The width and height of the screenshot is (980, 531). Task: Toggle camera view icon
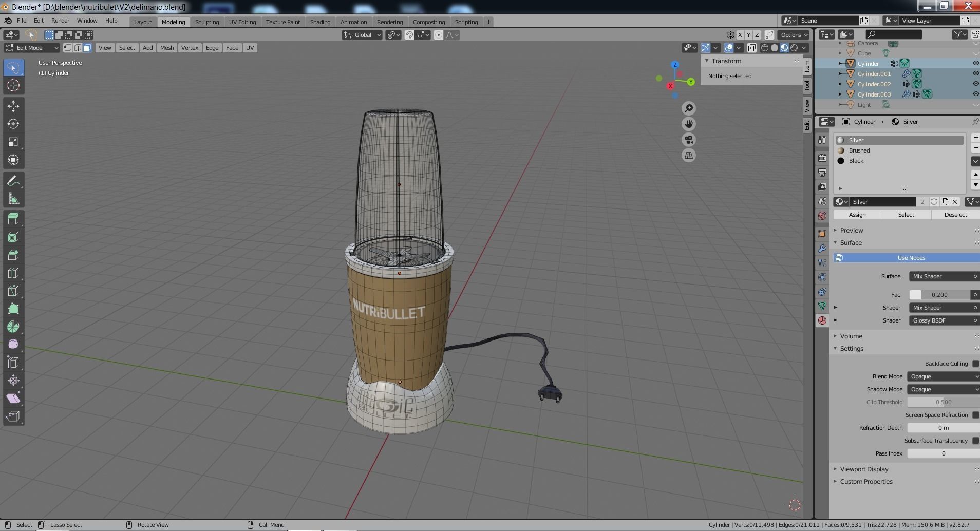click(689, 140)
